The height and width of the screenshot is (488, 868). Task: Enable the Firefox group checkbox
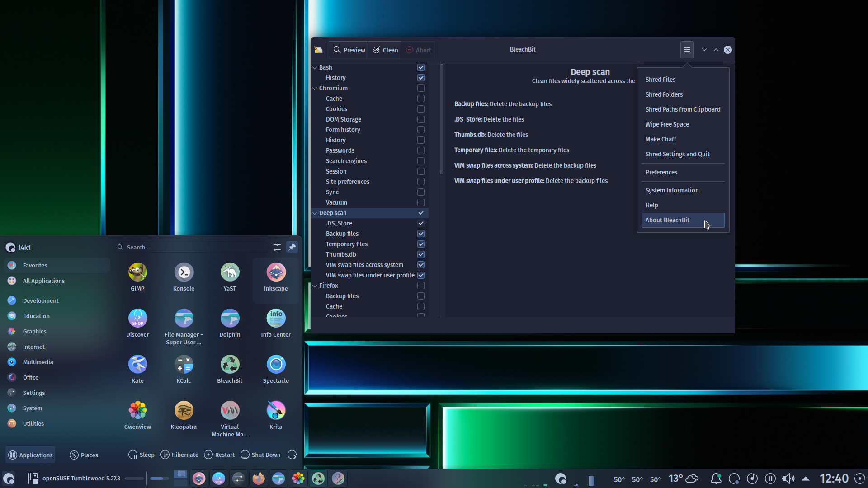point(421,286)
